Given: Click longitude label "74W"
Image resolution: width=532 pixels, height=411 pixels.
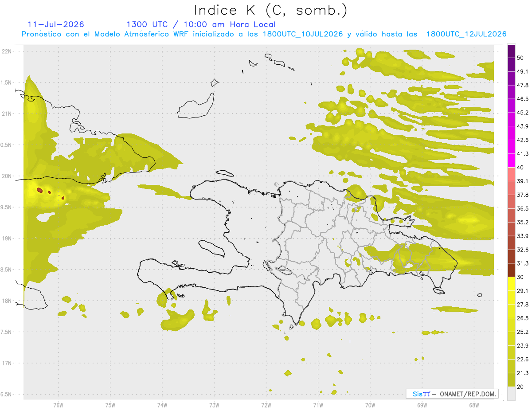Looking at the screenshot, I should pos(162,404).
